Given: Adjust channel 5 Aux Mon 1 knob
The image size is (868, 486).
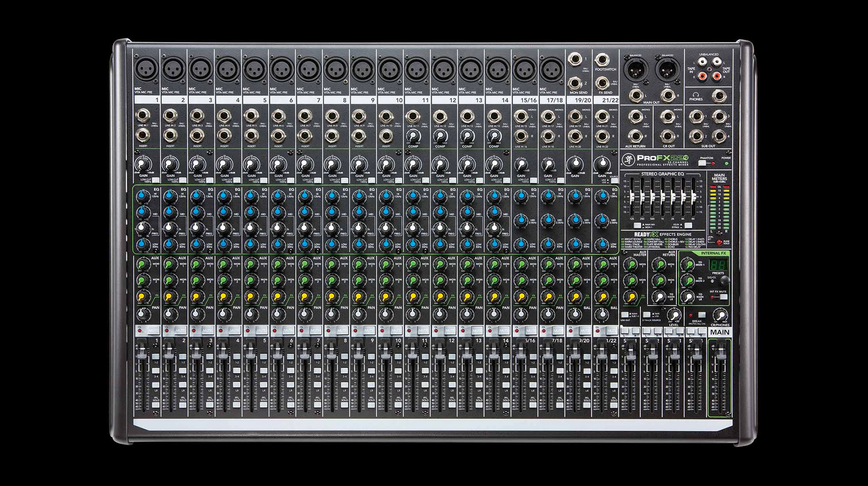Looking at the screenshot, I should click(251, 265).
